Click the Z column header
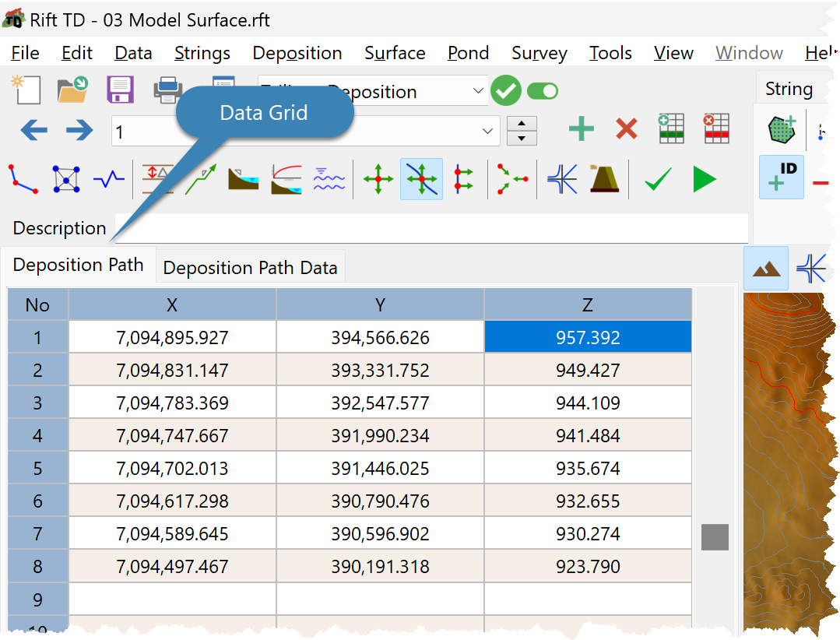Screen dimensions: 840x640 588,305
